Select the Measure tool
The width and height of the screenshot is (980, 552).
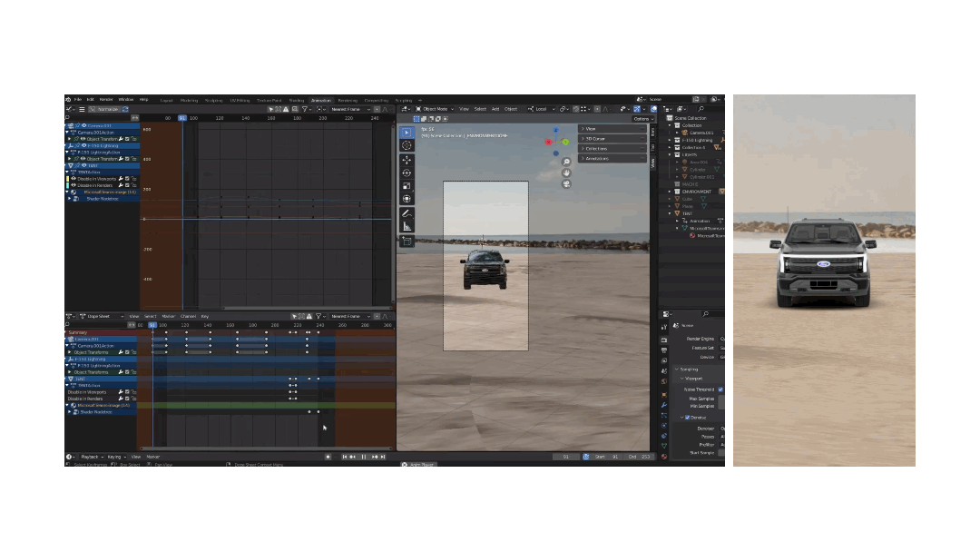point(407,226)
